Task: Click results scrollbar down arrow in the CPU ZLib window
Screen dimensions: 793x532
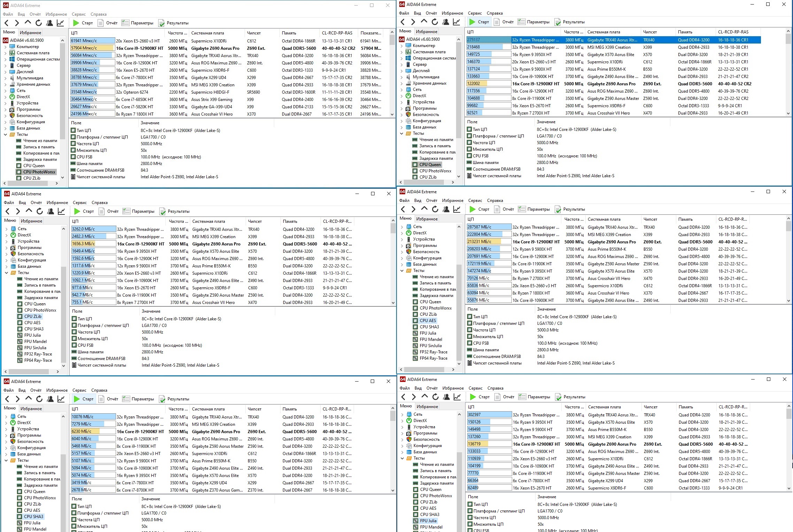Action: coord(393,303)
